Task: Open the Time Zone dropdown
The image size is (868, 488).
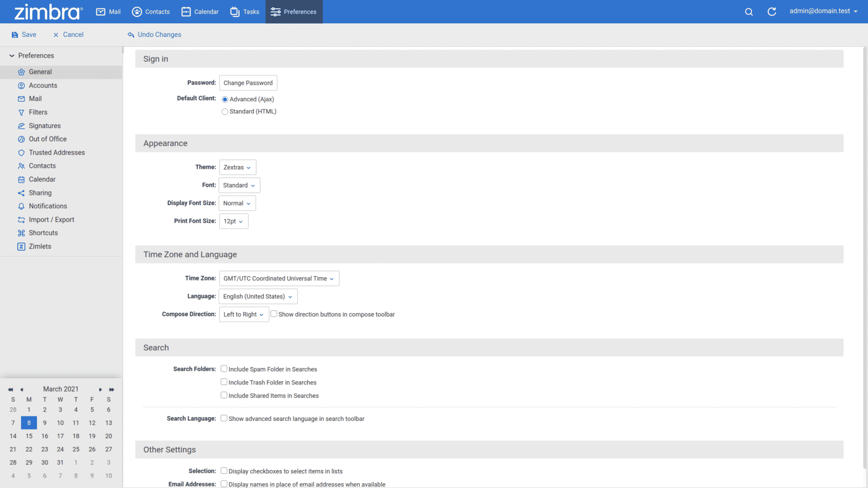Action: (278, 278)
